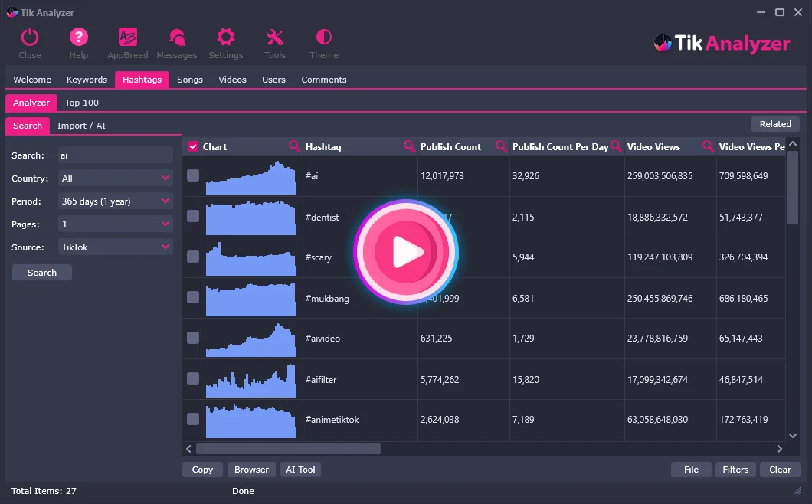The height and width of the screenshot is (504, 812).
Task: Click the horizontal scrollbar under the table
Action: coord(288,449)
